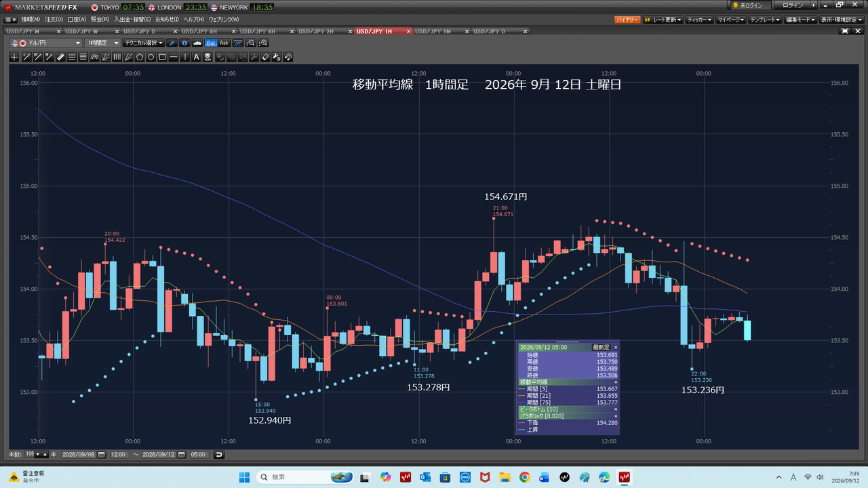868x488 pixels.
Task: Click the blue info icon
Action: tap(185, 43)
